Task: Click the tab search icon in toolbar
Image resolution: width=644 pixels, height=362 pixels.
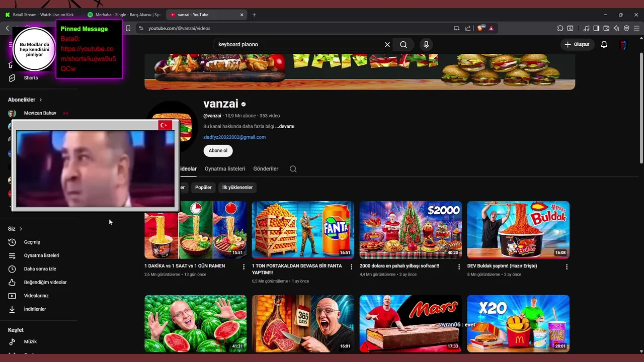Action: coord(570,28)
